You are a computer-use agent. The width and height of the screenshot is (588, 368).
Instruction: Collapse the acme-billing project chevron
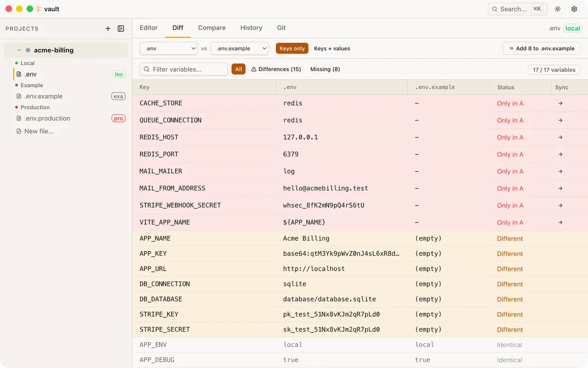tap(19, 50)
